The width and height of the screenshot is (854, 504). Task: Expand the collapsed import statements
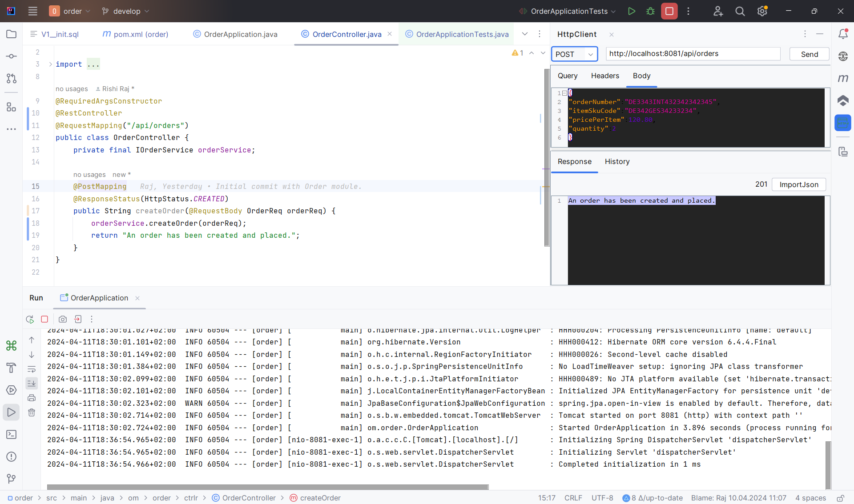(x=50, y=64)
